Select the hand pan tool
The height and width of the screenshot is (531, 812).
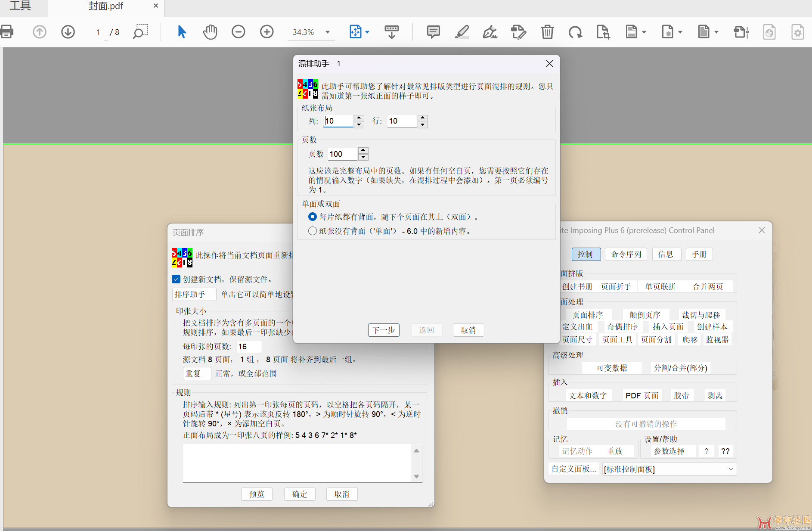210,32
